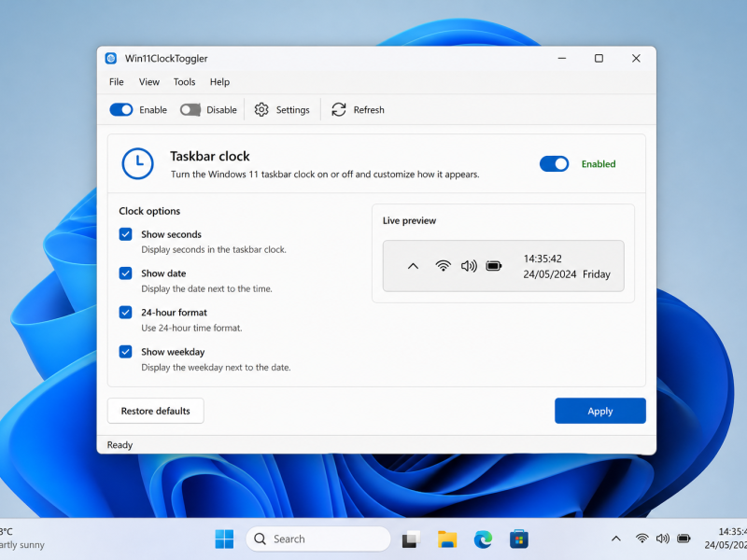Click the large clock icon beside Taskbar clock
747x560 pixels.
coord(137,163)
